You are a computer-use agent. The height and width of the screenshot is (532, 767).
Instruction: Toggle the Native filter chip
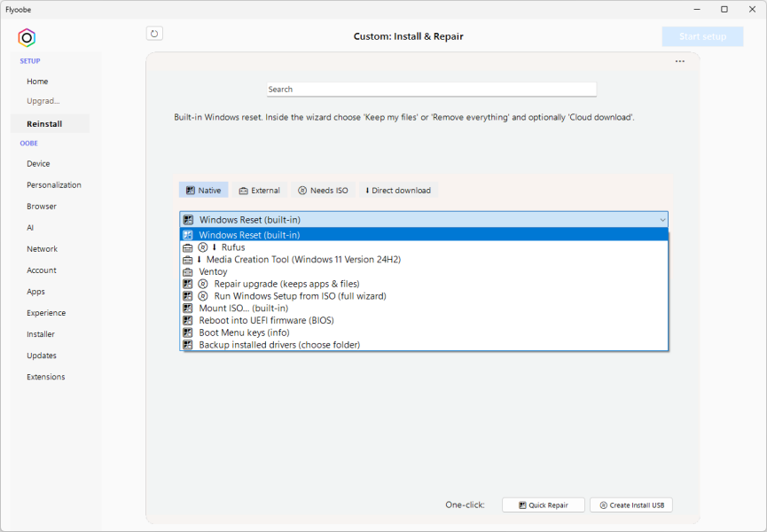[x=204, y=191]
